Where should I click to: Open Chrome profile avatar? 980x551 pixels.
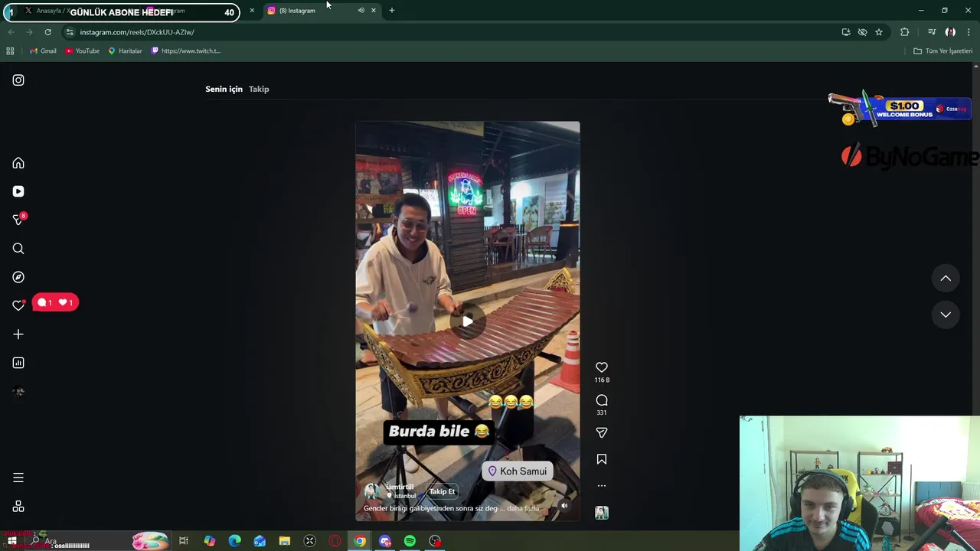[x=950, y=32]
